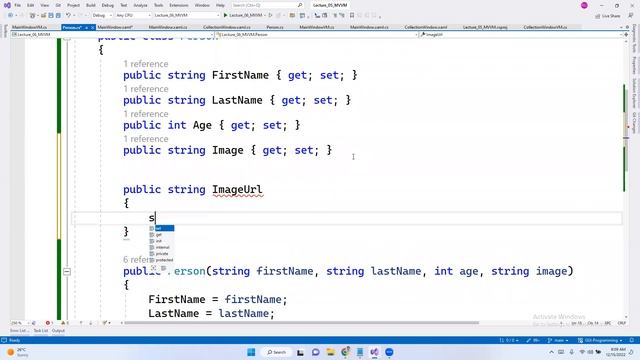Click '1 reference' above FirstName property

(x=146, y=64)
